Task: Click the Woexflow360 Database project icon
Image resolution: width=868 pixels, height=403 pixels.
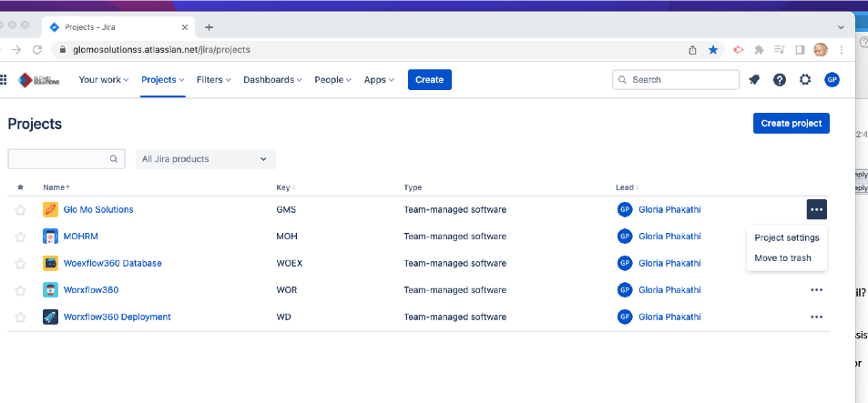Action: [50, 263]
